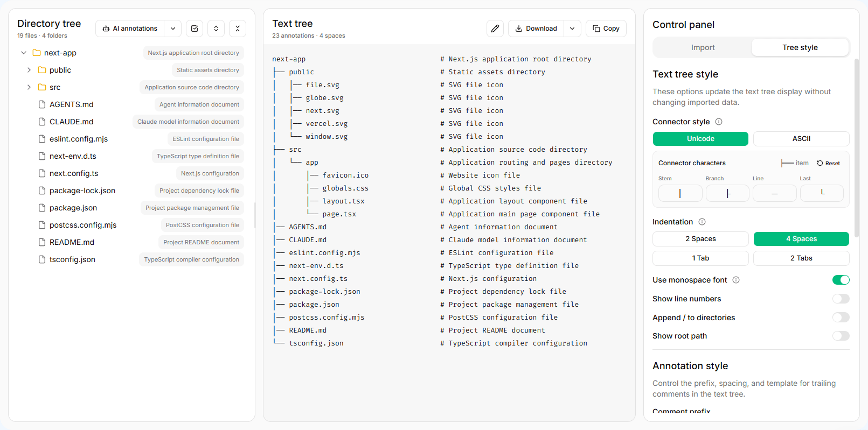Click the Control panel vertical scrollbar
868x430 pixels.
[x=857, y=148]
